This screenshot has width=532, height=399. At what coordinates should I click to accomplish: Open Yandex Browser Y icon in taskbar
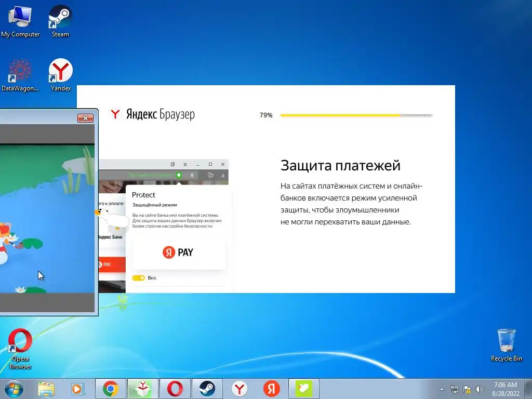[x=239, y=389]
